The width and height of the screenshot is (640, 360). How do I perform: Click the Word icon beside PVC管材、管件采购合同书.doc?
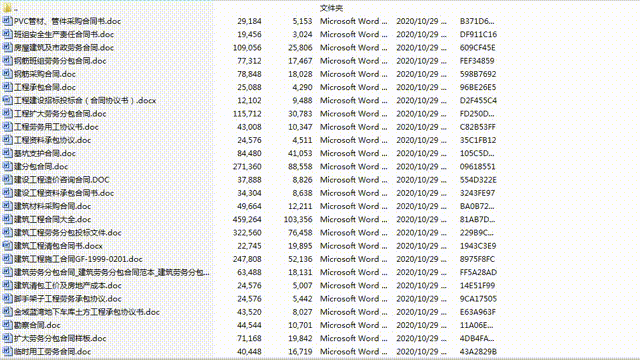pyautogui.click(x=7, y=21)
